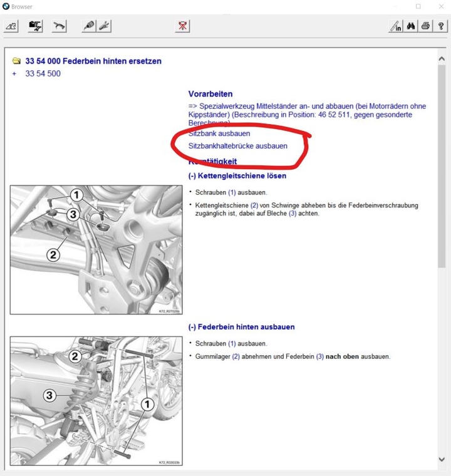Click the Vorarbeiten heading
451x476 pixels.
tap(210, 94)
